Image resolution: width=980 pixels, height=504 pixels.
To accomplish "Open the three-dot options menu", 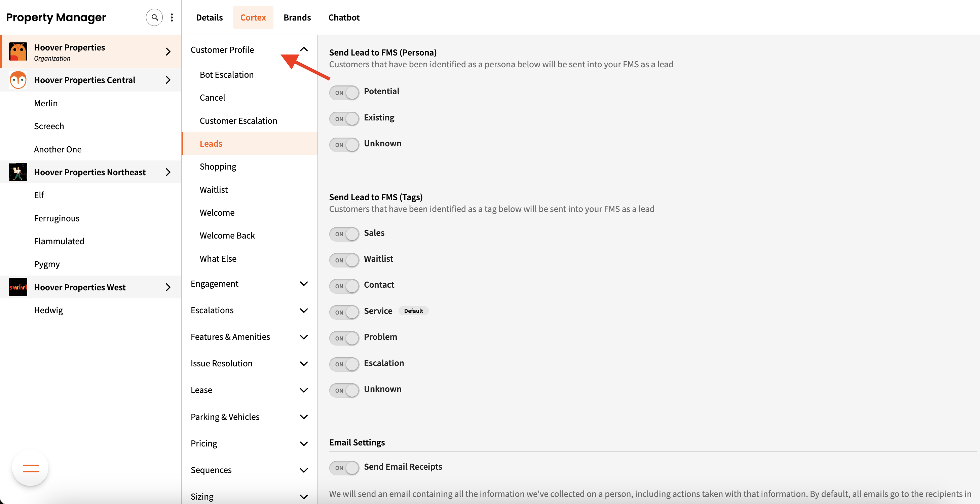I will point(172,17).
